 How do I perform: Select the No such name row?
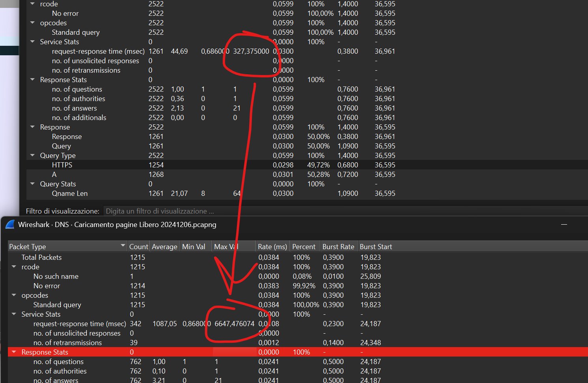coord(56,276)
